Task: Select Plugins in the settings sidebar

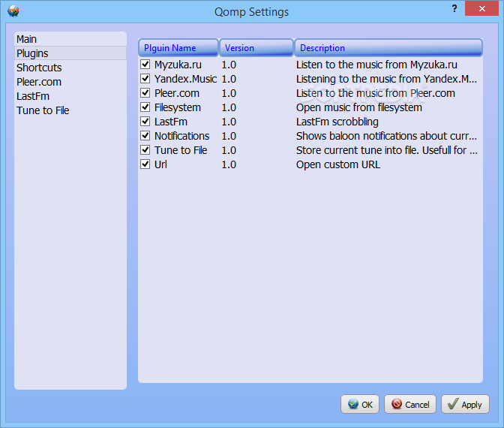Action: [70, 53]
